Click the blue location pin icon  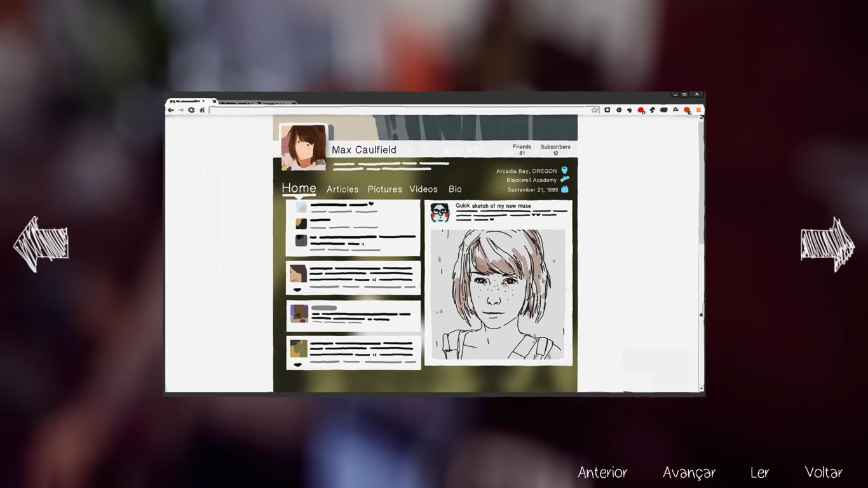pyautogui.click(x=564, y=170)
